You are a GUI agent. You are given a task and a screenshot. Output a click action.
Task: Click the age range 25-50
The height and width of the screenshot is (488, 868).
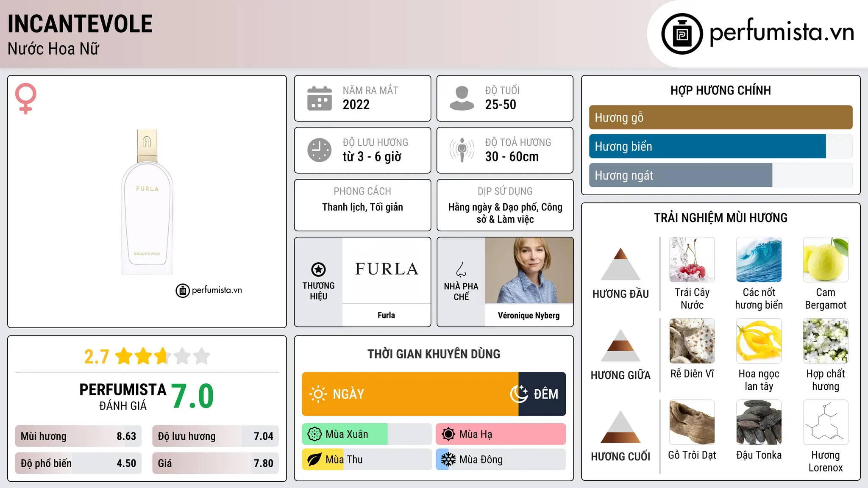point(501,105)
